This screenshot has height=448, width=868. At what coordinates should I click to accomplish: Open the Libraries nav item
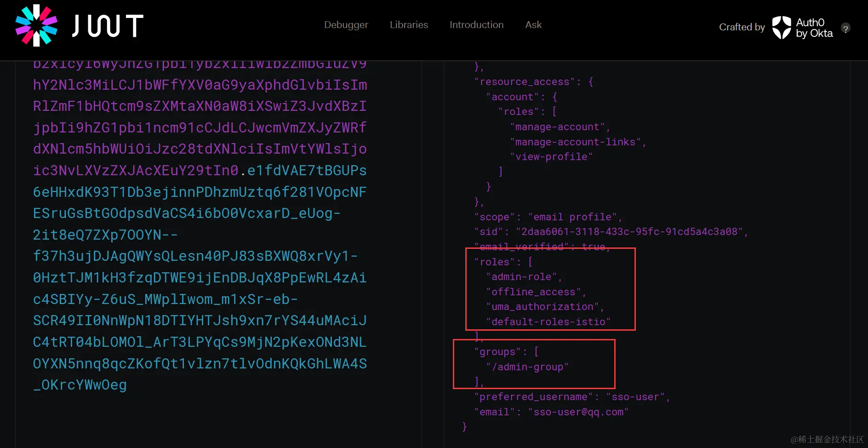[x=409, y=25]
